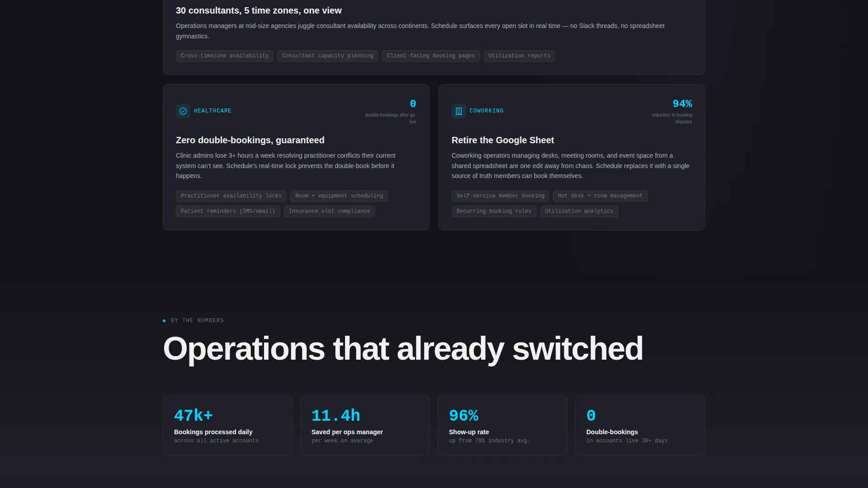The height and width of the screenshot is (488, 868).
Task: Click the per week on average caption
Action: (342, 441)
